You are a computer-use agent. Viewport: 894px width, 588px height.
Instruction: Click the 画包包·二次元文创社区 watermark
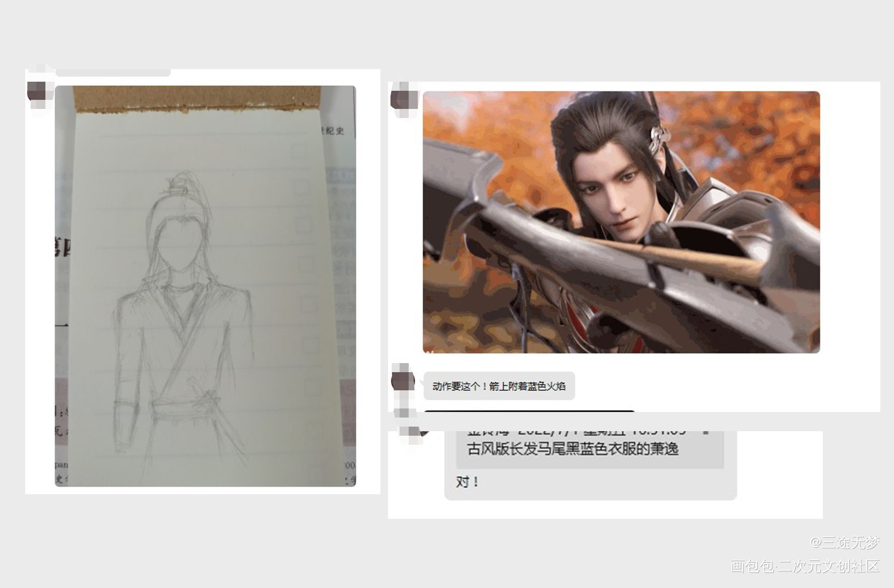click(x=805, y=566)
